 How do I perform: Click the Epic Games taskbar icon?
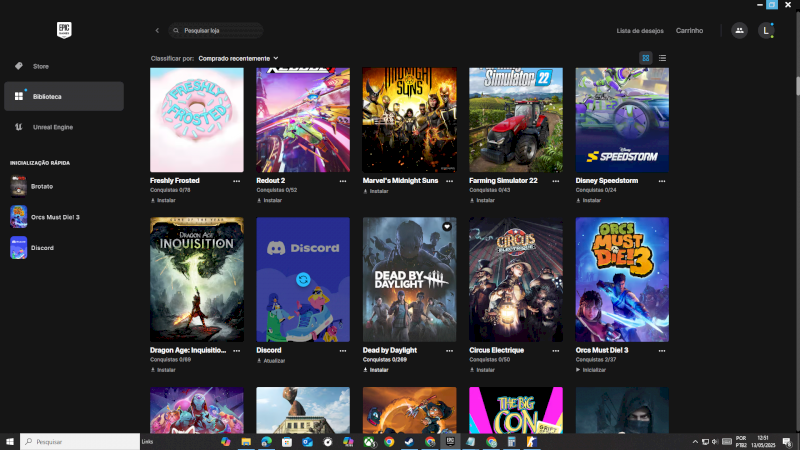[x=450, y=442]
